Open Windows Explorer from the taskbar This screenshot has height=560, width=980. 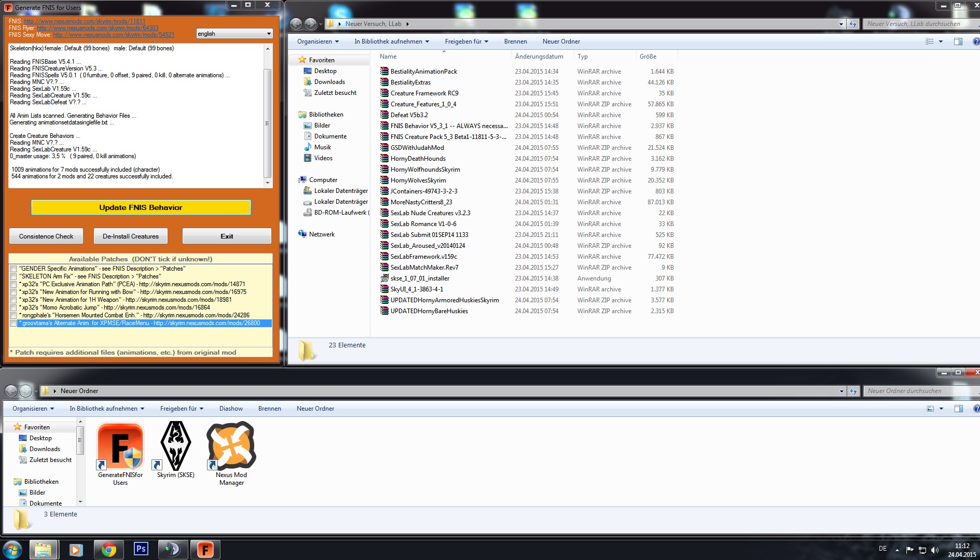click(43, 549)
